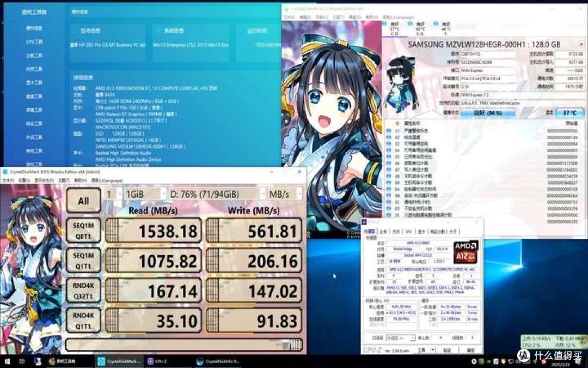Open the 已选择 processor dropdown in CPU-Z
This screenshot has height=368, width=588.
401,338
